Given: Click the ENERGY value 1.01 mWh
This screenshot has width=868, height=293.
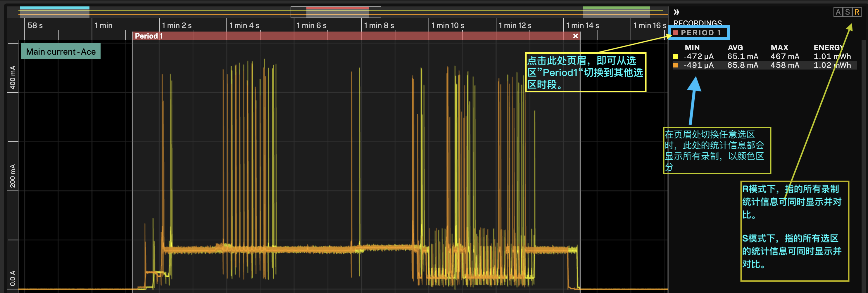Looking at the screenshot, I should pos(832,56).
